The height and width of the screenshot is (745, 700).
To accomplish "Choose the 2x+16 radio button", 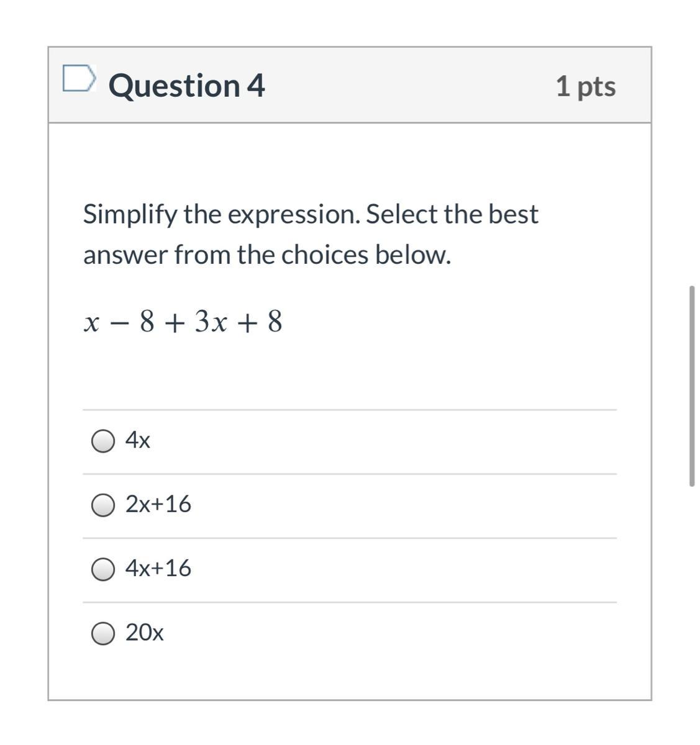I will pyautogui.click(x=103, y=505).
